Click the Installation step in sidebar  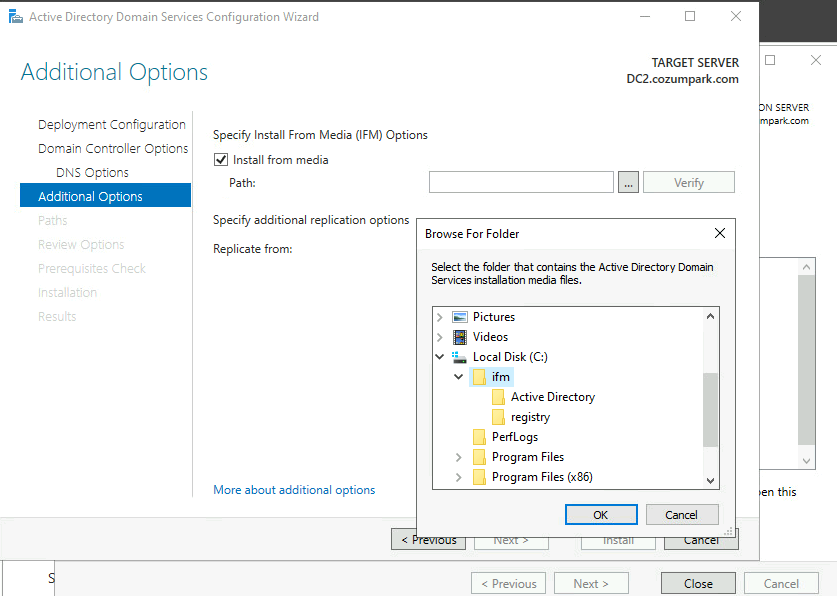pyautogui.click(x=67, y=292)
